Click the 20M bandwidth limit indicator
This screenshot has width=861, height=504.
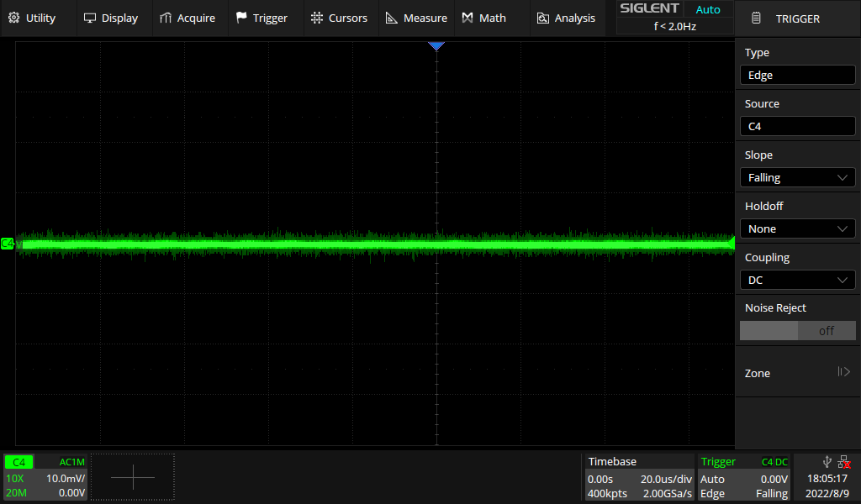coord(17,493)
